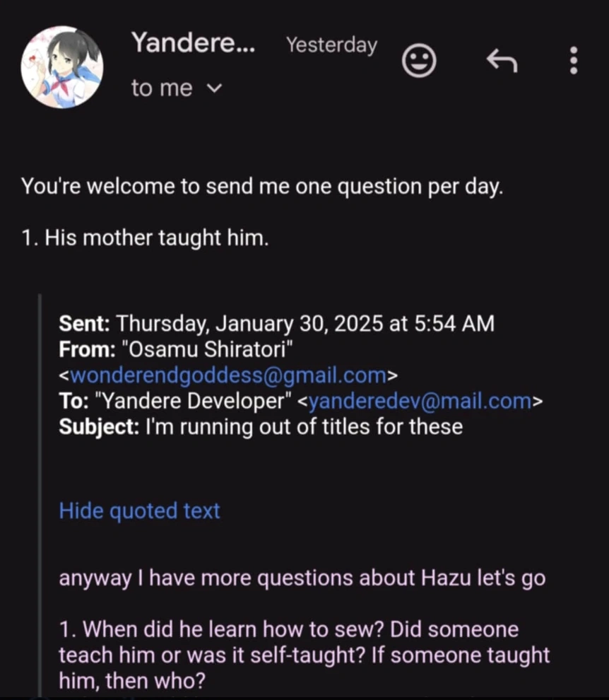Screen dimensions: 609x700
Task: Click the "Hide quoted text" link
Action: (139, 511)
